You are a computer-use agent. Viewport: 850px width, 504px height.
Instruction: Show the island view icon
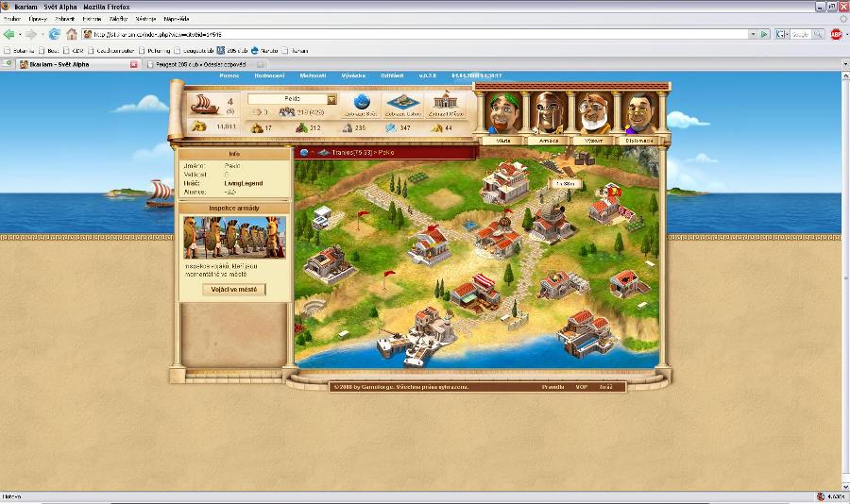403,103
